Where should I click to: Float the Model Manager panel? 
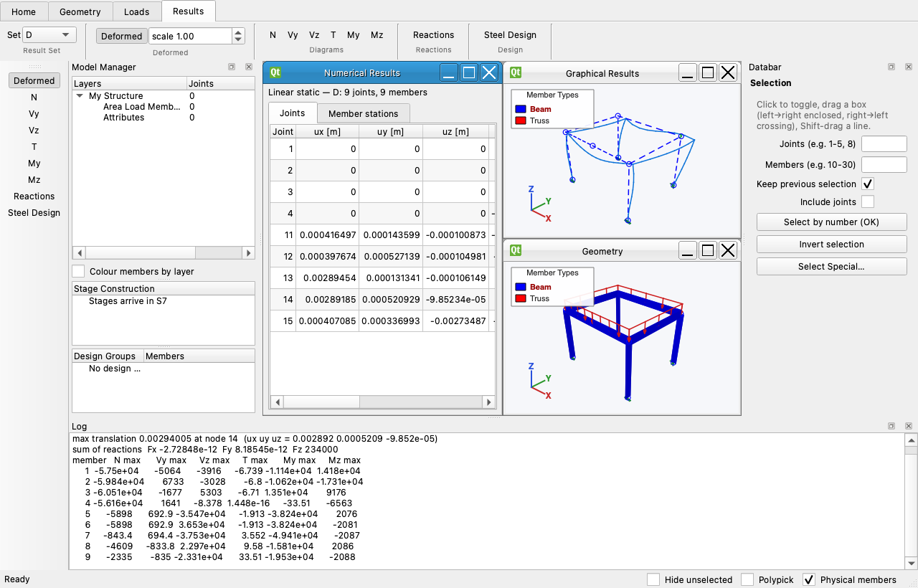[232, 67]
